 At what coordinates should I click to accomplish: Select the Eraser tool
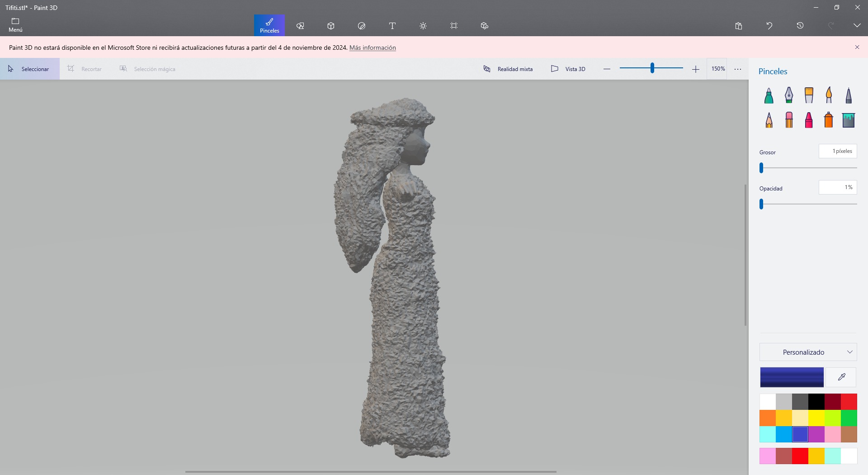[x=789, y=120]
